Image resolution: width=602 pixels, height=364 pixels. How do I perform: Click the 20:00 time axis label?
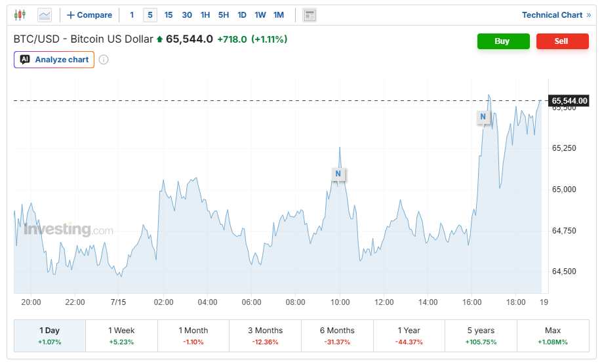click(x=31, y=302)
